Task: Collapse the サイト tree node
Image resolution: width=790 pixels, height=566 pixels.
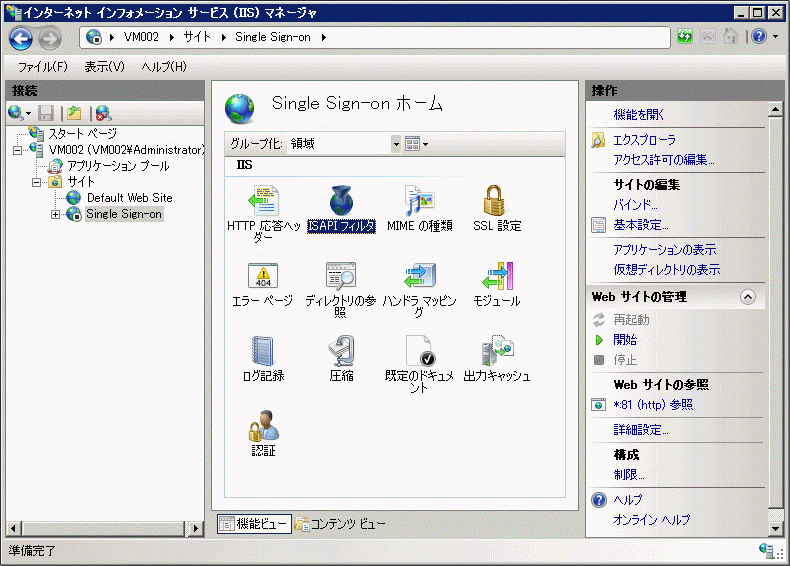Action: point(36,182)
